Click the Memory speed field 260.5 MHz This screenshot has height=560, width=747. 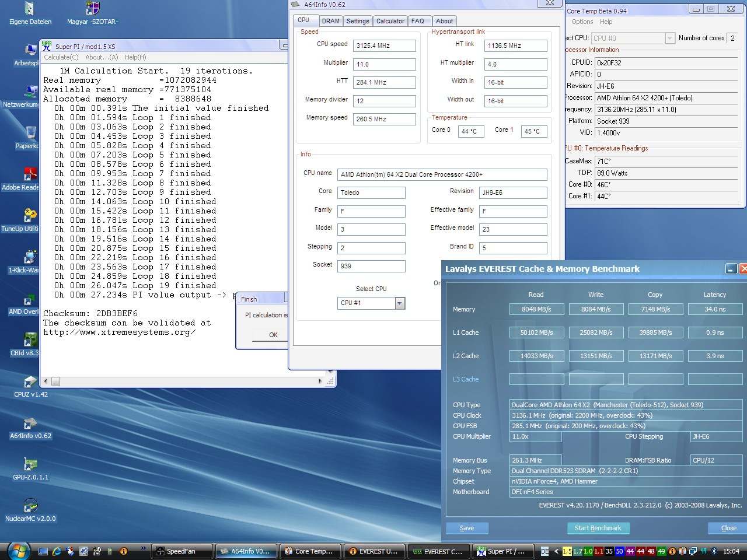pos(385,119)
